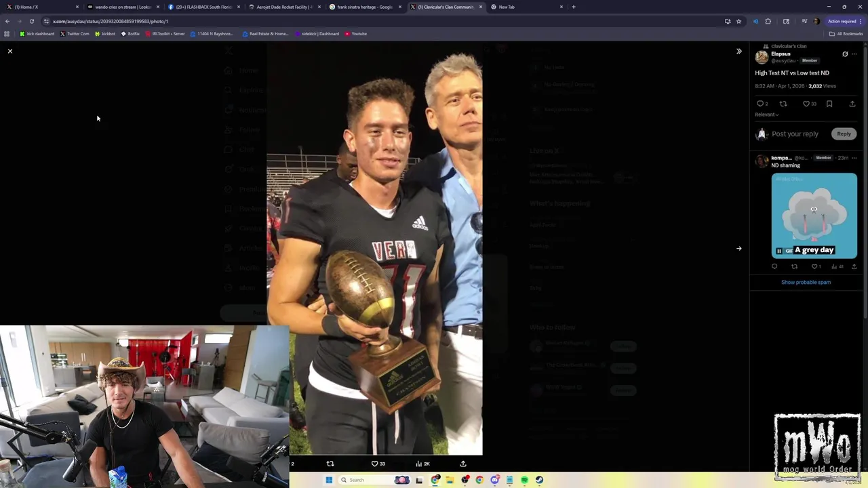Expand the All Bookmarks folder
This screenshot has height=488, width=868.
[846, 33]
